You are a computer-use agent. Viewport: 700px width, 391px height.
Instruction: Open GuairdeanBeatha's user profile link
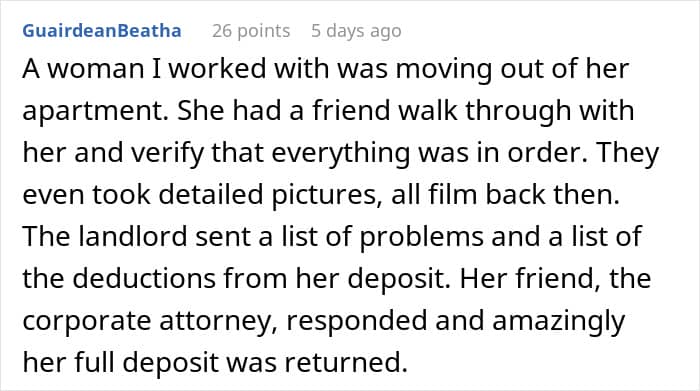coord(102,31)
